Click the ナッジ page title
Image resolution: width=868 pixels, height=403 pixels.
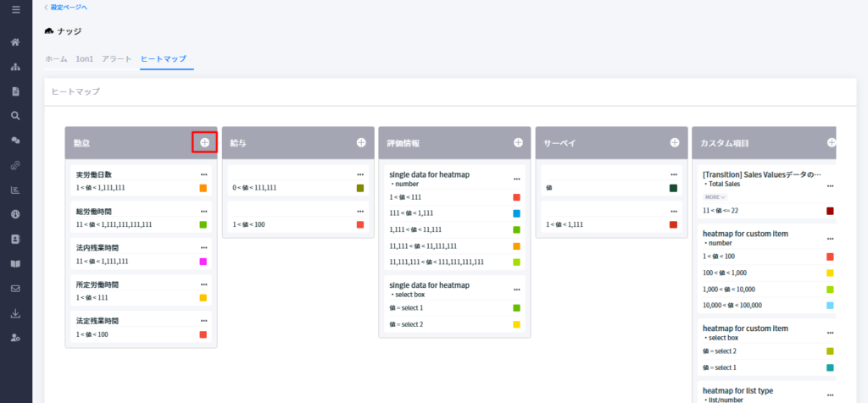click(x=70, y=31)
